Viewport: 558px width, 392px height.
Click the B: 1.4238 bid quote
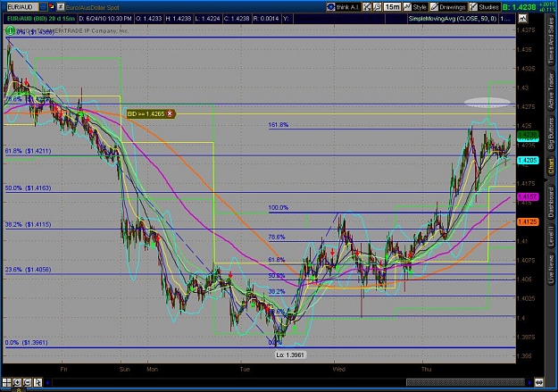[520, 7]
